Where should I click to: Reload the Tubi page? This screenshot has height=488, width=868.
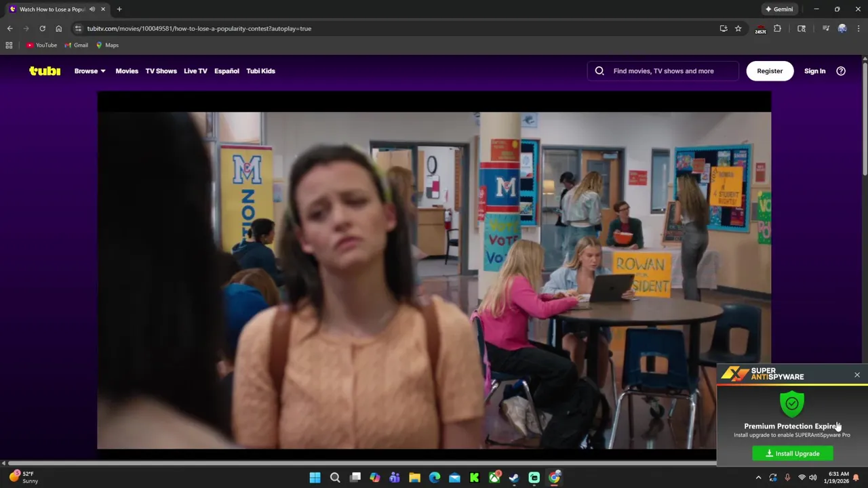42,28
